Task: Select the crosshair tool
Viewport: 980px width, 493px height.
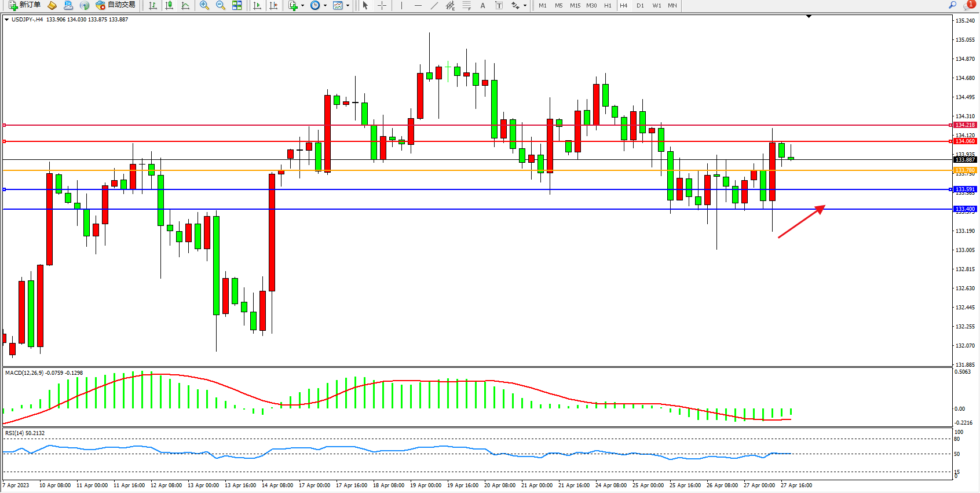Action: pos(382,6)
